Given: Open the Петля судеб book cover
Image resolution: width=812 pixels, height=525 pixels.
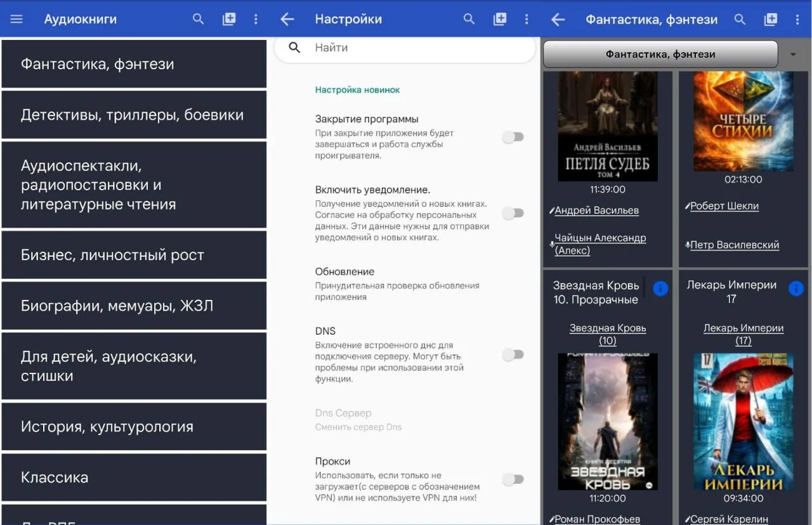Looking at the screenshot, I should (x=608, y=127).
